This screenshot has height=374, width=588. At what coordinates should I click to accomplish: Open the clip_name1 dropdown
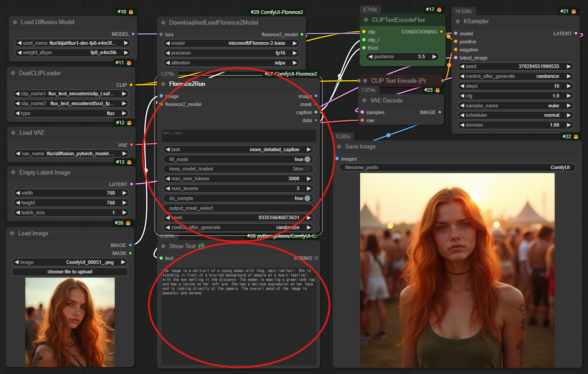tap(71, 94)
